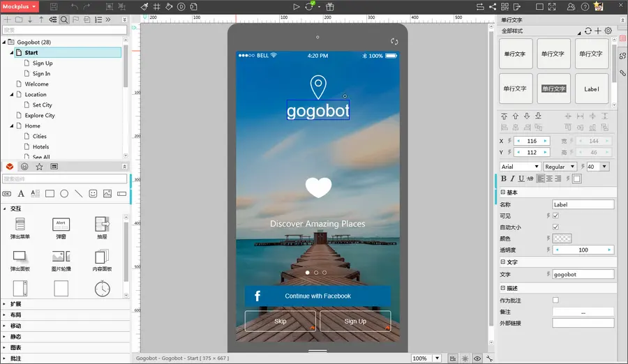Click the search magnifier in project panel
The height and width of the screenshot is (364, 628).
(x=64, y=20)
